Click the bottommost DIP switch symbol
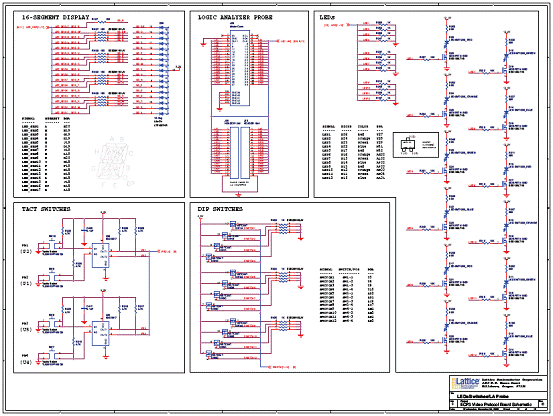The image size is (553, 416). (209, 355)
